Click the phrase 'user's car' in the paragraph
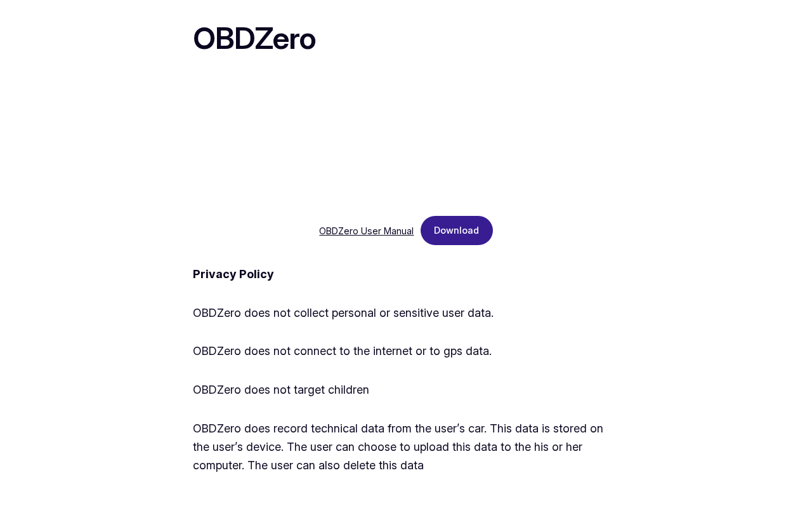 point(462,429)
